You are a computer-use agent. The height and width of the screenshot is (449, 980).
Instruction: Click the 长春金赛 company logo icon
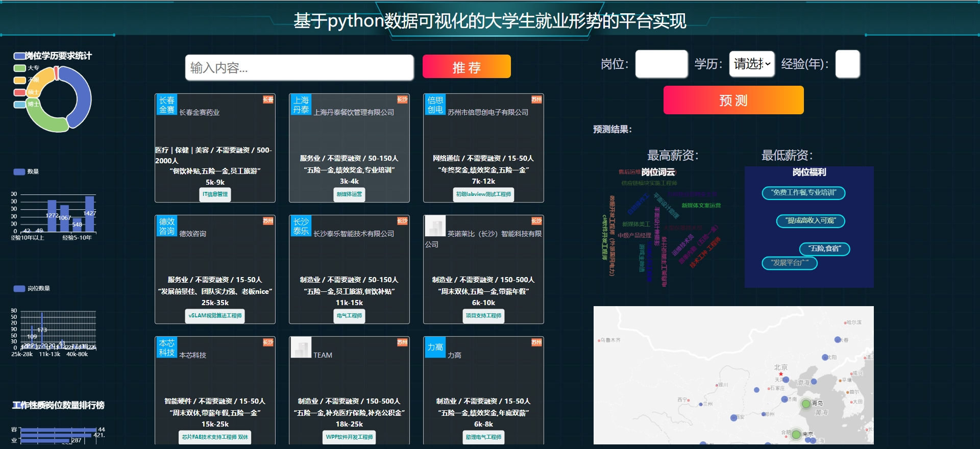pyautogui.click(x=167, y=105)
